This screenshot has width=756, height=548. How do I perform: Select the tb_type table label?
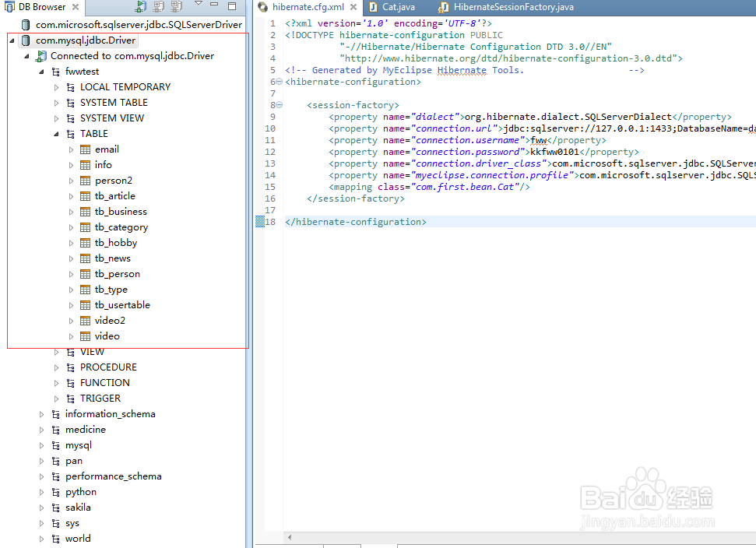(111, 290)
